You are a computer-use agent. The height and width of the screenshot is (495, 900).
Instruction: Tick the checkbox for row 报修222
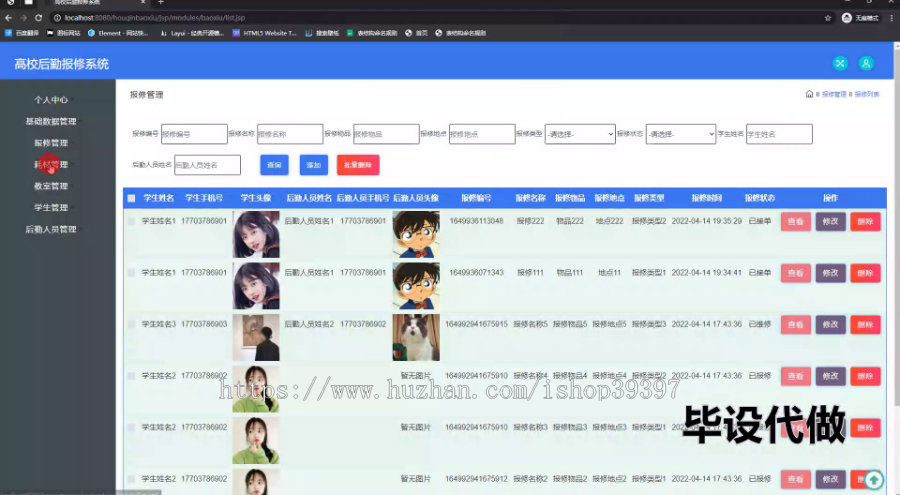point(131,221)
